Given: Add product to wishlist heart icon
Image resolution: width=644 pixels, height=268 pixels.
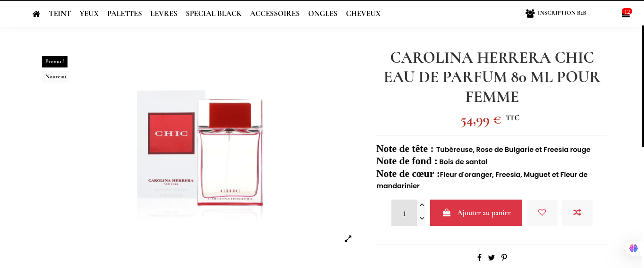Looking at the screenshot, I should [542, 213].
